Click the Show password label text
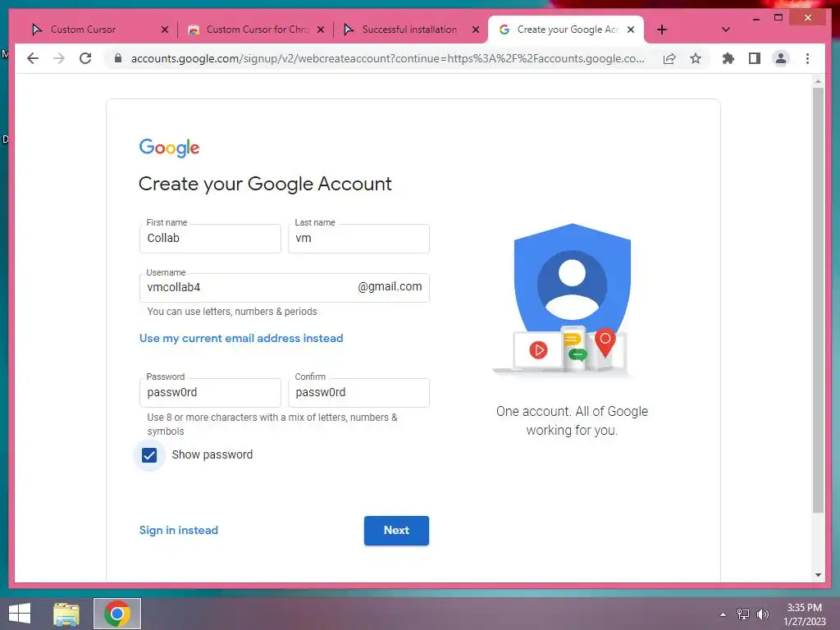This screenshot has width=840, height=630. pos(212,454)
